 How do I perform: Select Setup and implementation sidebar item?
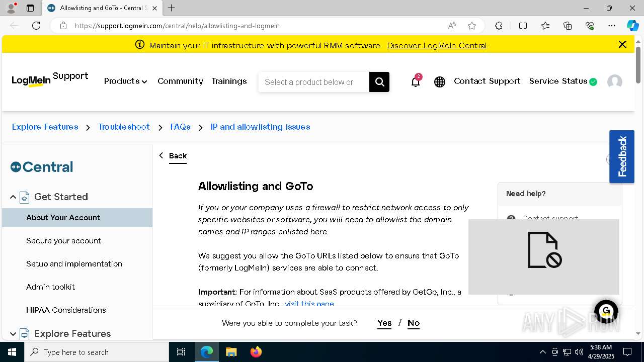tap(77, 264)
